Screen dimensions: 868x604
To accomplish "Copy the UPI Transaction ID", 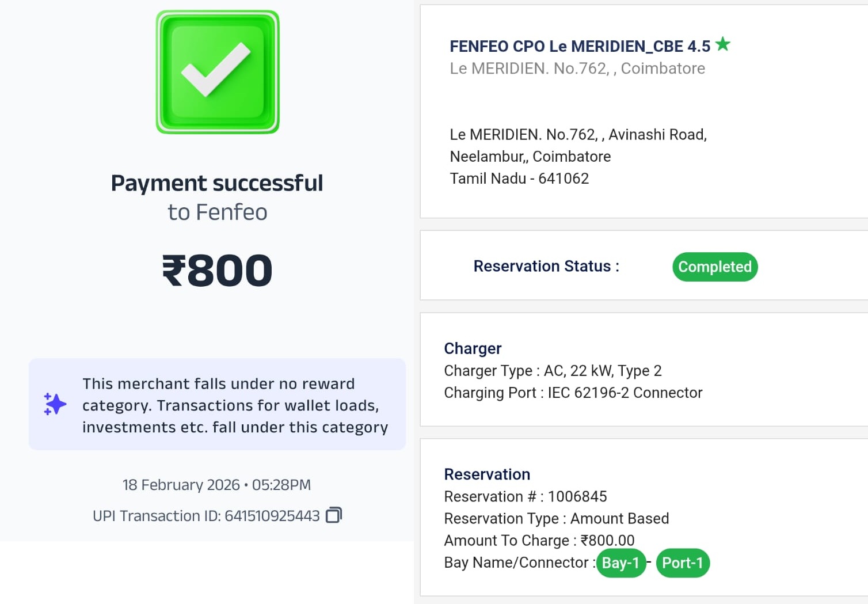I will [334, 515].
